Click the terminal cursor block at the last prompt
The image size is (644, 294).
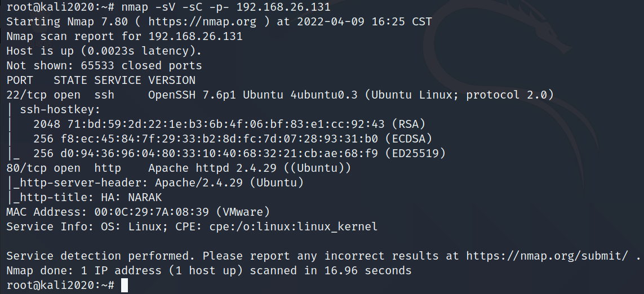coord(125,286)
